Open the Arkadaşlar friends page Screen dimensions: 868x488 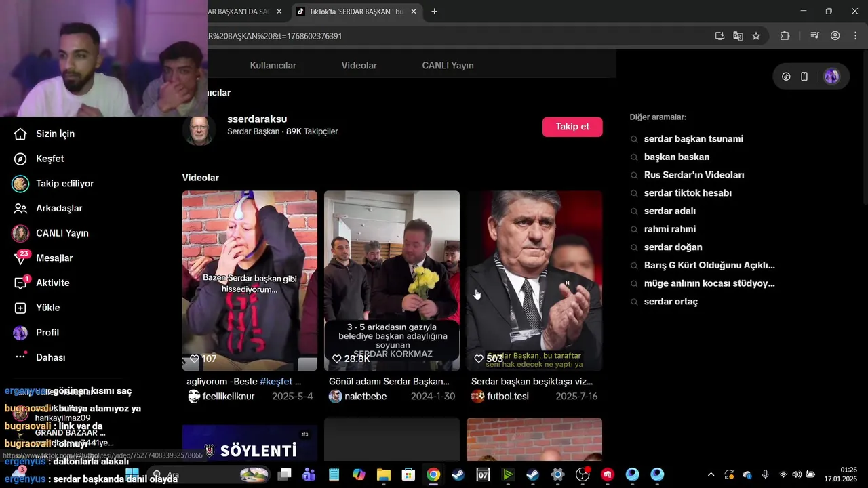coord(48,208)
